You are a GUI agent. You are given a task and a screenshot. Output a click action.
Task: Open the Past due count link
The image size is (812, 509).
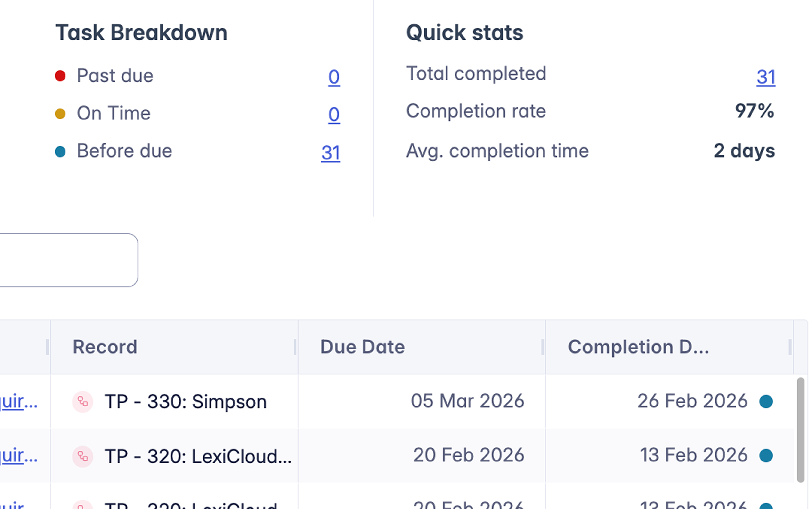pos(334,77)
